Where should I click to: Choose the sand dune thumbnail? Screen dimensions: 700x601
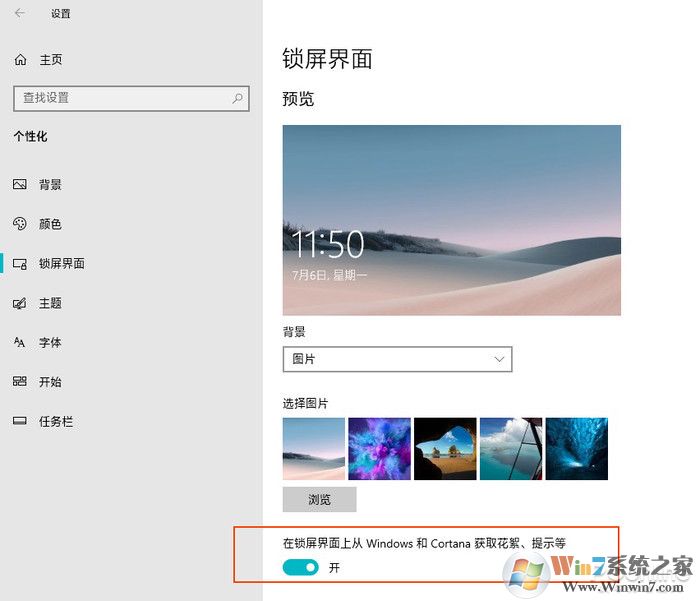point(314,449)
